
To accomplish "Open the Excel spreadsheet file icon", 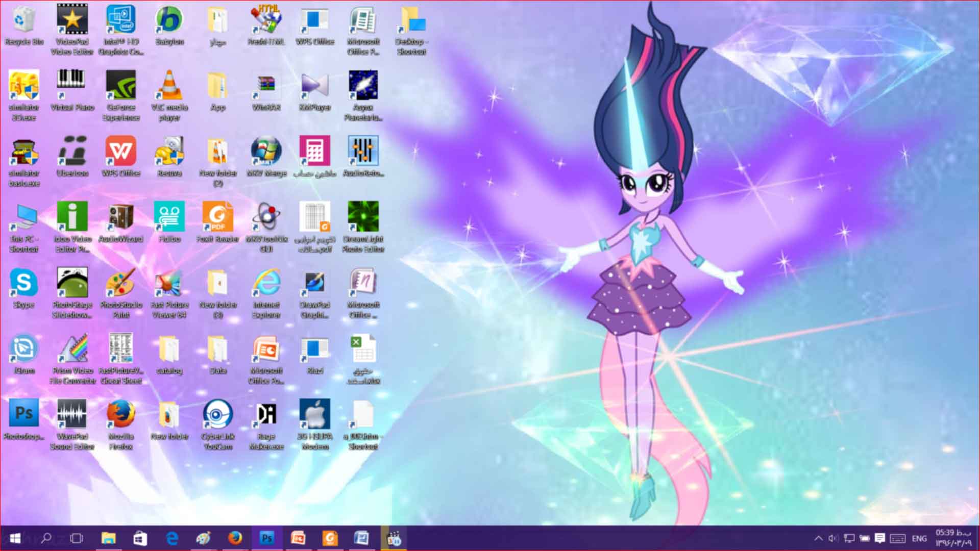I will pos(363,359).
